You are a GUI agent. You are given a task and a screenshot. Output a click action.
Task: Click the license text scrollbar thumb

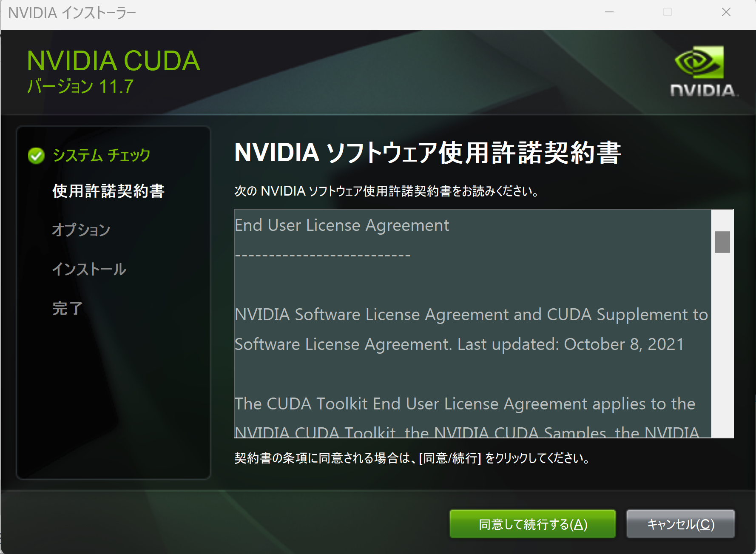pyautogui.click(x=722, y=242)
